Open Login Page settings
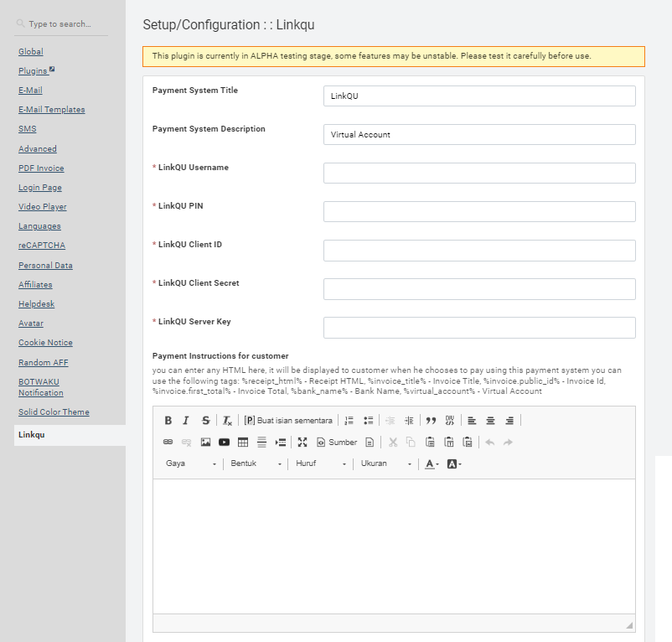 [x=40, y=187]
